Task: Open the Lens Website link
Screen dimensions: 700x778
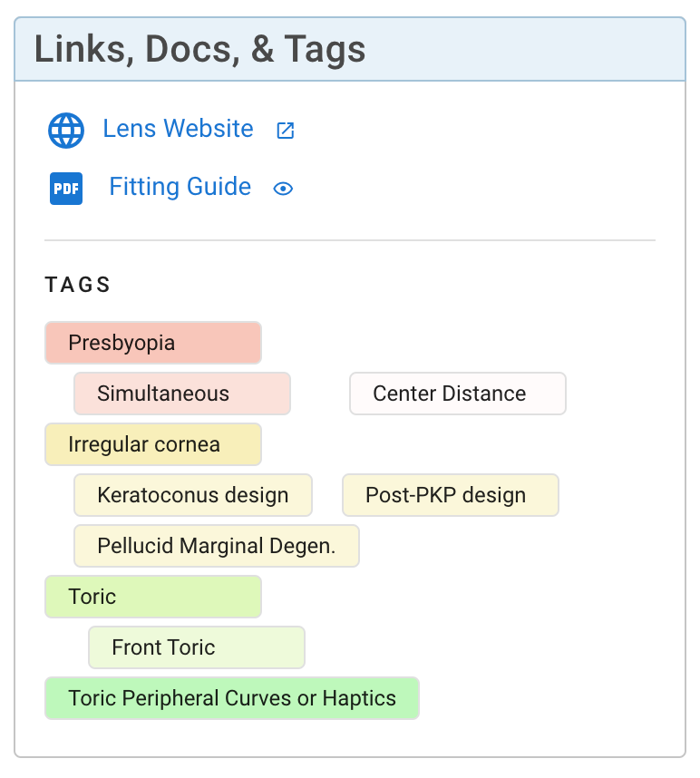Action: [x=178, y=129]
